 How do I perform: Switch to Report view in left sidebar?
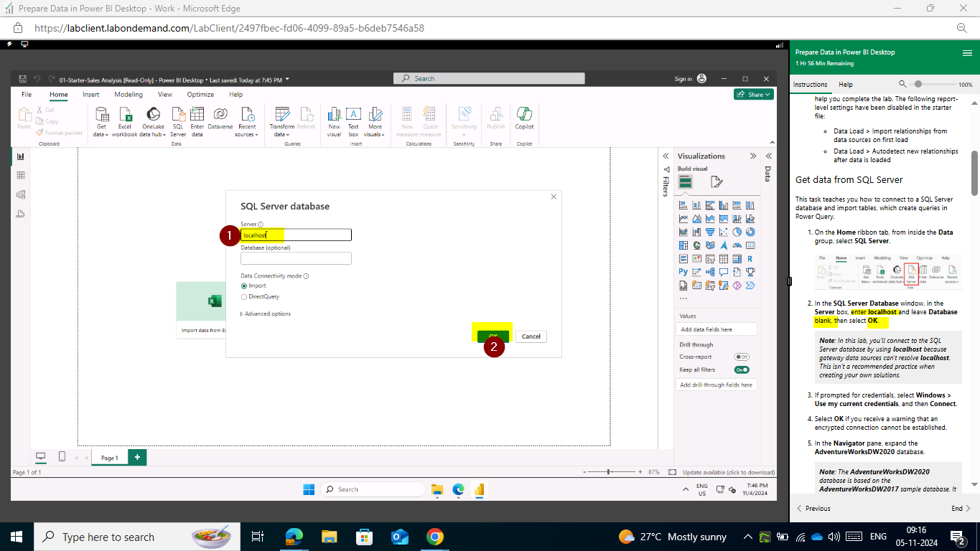click(21, 156)
